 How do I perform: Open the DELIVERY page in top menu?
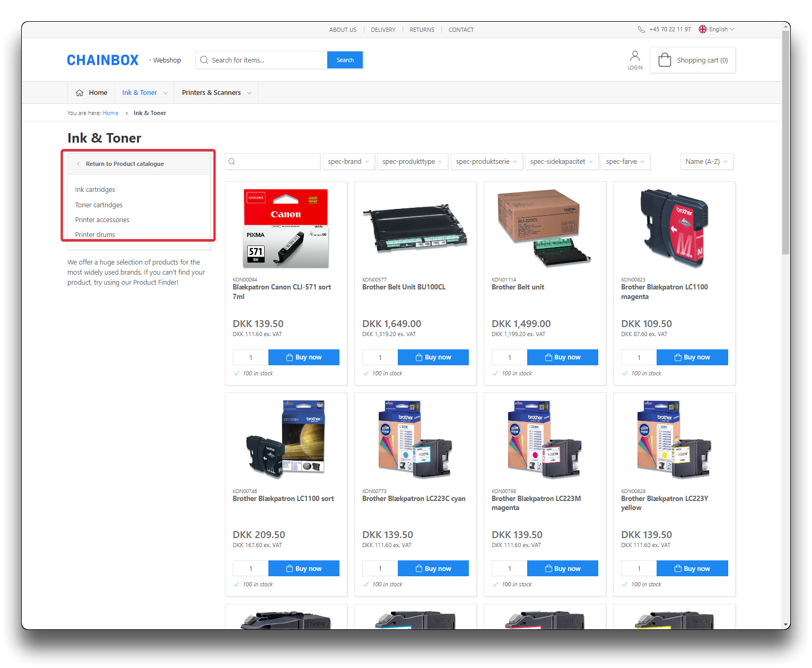pyautogui.click(x=383, y=30)
